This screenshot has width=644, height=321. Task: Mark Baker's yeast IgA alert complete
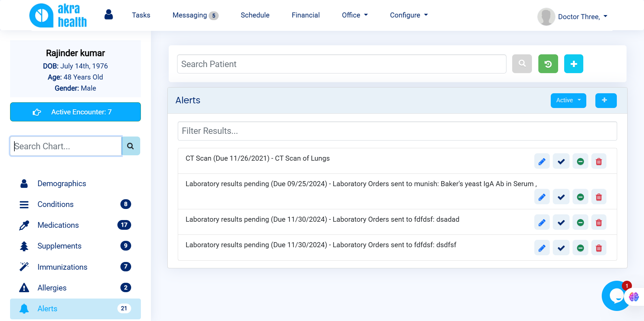(x=561, y=197)
